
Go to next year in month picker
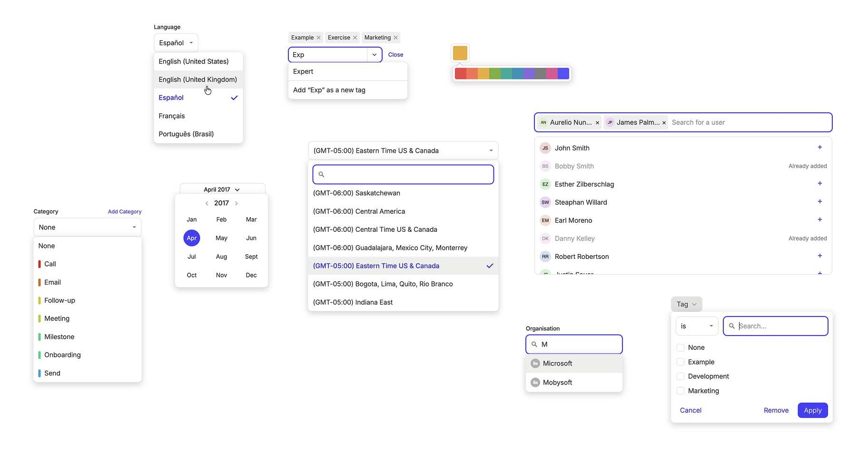coord(237,203)
